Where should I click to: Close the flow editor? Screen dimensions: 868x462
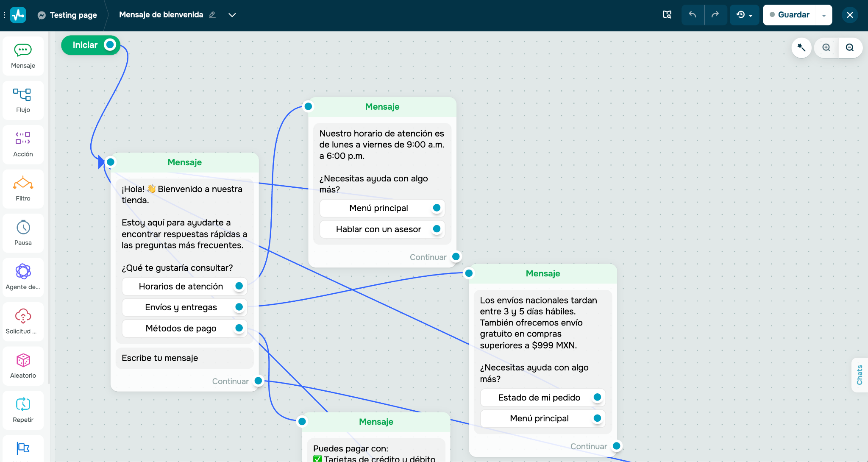[850, 15]
